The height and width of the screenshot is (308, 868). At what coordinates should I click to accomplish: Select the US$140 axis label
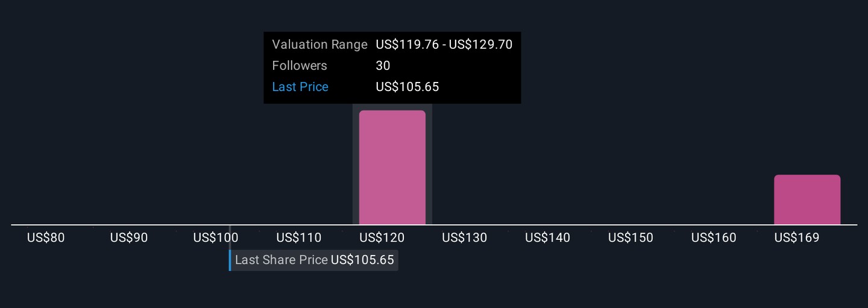547,237
